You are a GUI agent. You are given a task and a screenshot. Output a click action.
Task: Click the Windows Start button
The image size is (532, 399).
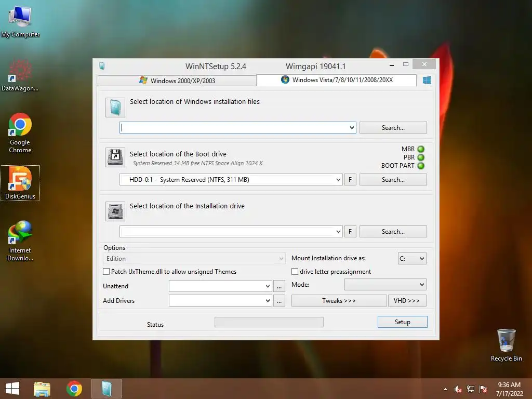[12, 389]
